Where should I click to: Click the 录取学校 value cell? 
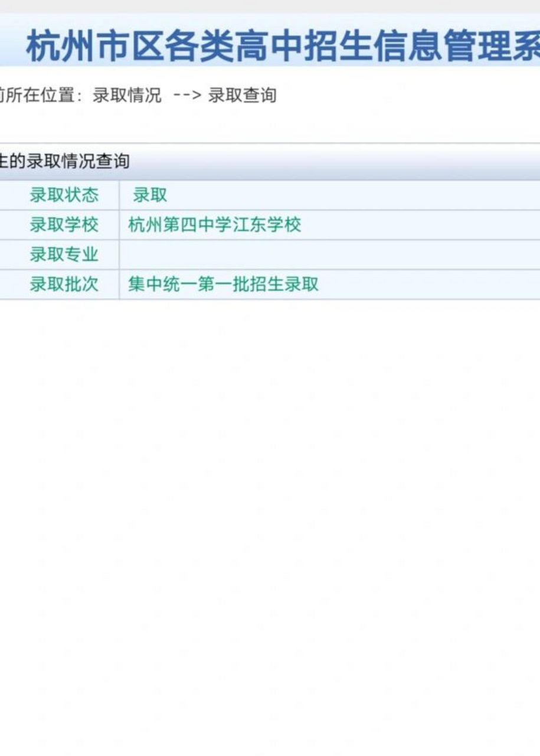(354, 224)
